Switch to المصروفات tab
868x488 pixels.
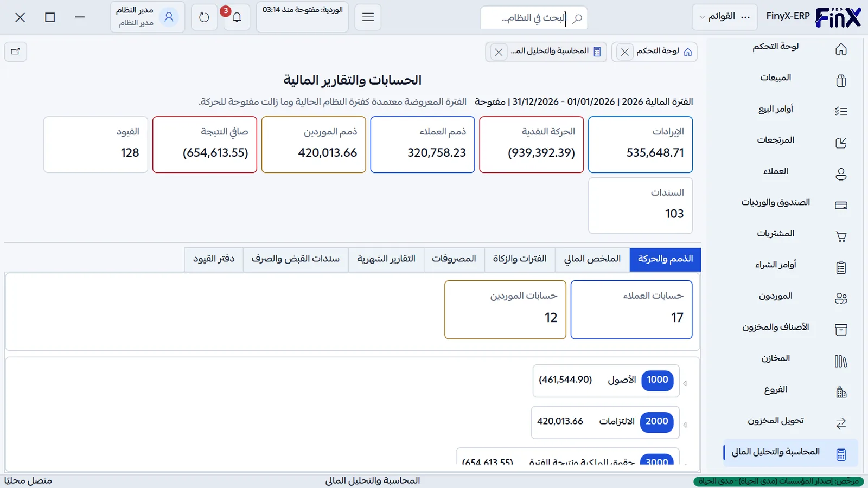[x=454, y=259]
